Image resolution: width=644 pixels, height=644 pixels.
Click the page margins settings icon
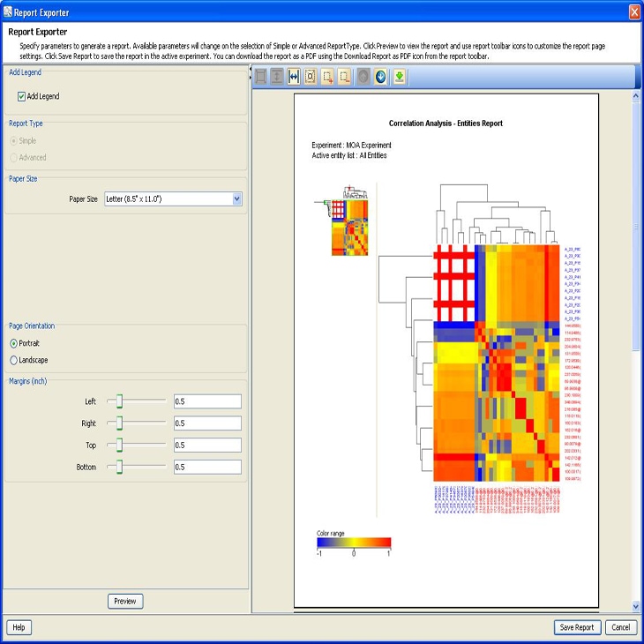(x=311, y=77)
